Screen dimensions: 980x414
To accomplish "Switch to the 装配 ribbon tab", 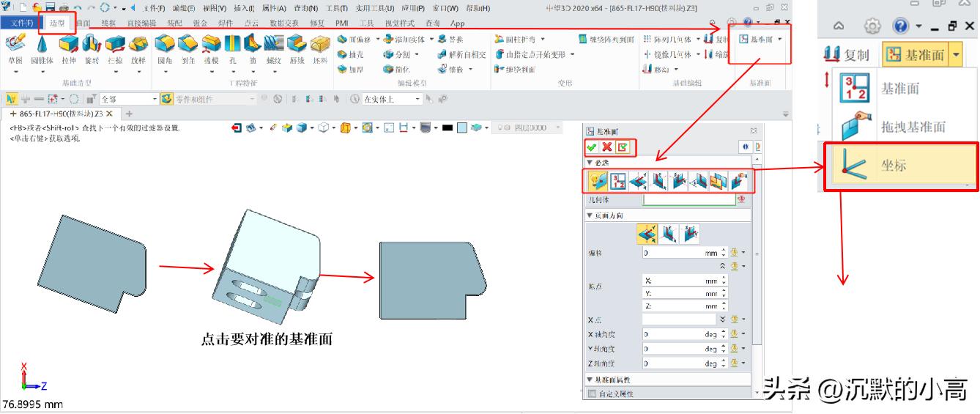I will (174, 23).
